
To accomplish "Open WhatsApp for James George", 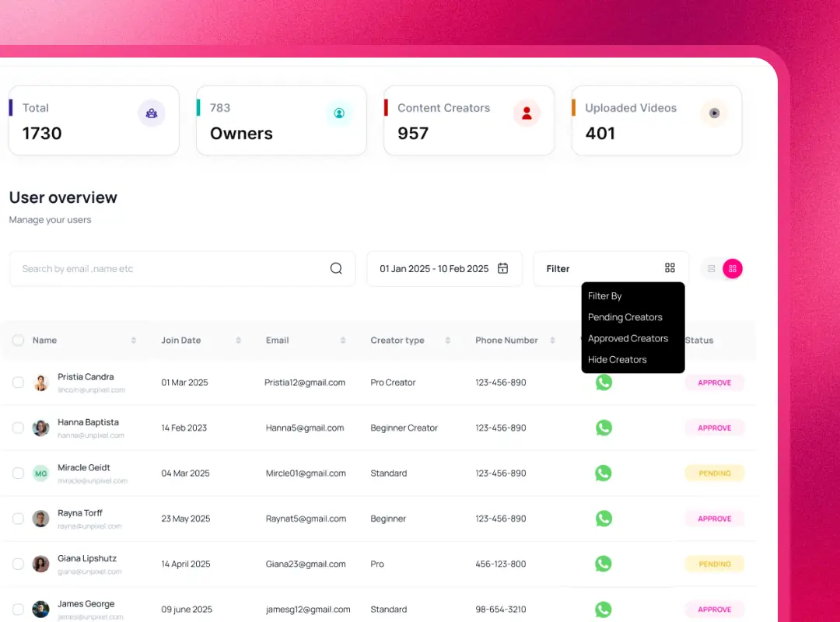I will coord(604,609).
